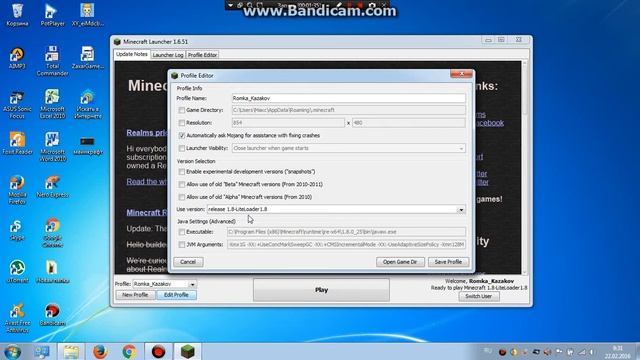This screenshot has width=640, height=360.
Task: Launch PotPlayer from the desktop
Action: 52,15
